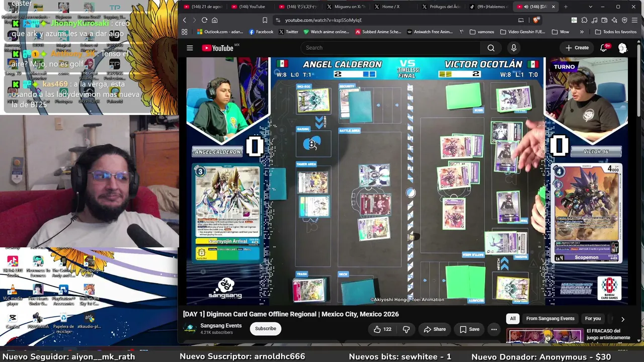This screenshot has height=362, width=644.
Task: Go forward in the browser
Action: (194, 20)
